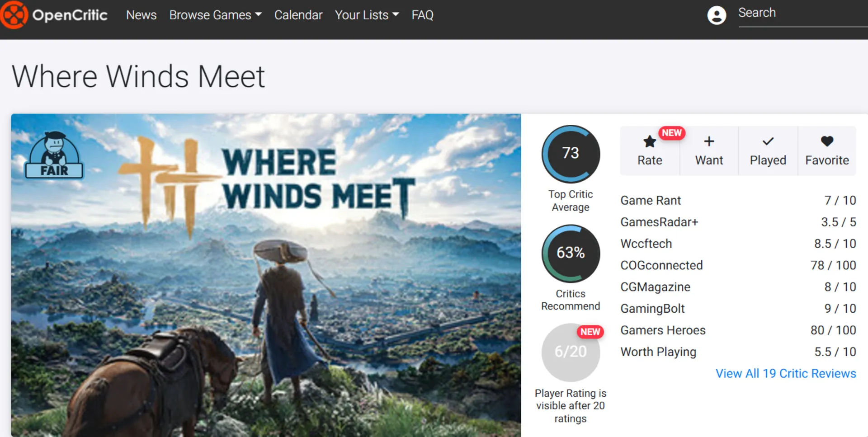Open the user profile icon

pos(717,15)
